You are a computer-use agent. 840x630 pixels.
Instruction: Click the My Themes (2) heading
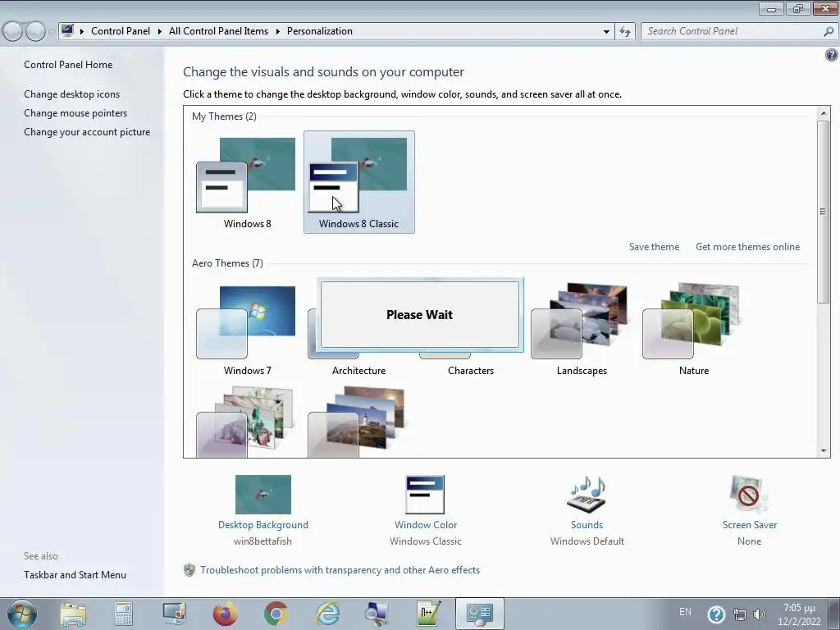(224, 116)
